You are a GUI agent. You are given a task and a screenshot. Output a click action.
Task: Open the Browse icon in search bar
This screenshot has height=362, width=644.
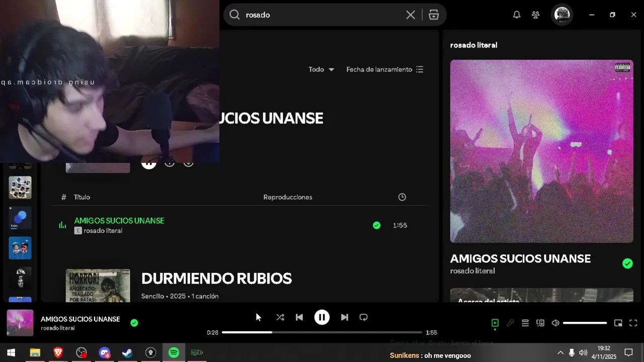pos(434,15)
